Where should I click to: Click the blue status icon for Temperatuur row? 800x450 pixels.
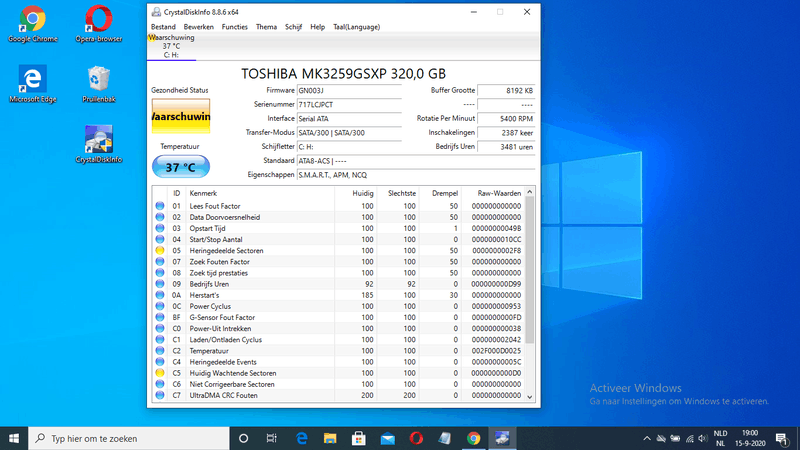click(160, 350)
